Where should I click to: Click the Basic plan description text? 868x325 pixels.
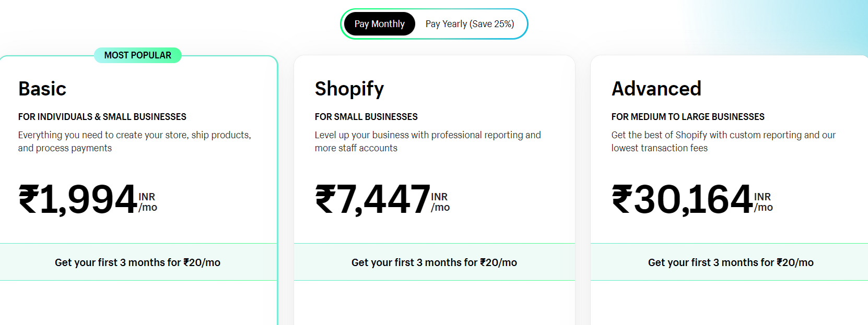click(x=135, y=141)
